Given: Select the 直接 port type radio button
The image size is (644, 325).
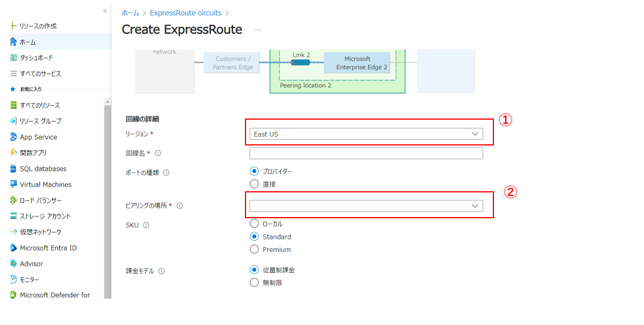Looking at the screenshot, I should (254, 184).
